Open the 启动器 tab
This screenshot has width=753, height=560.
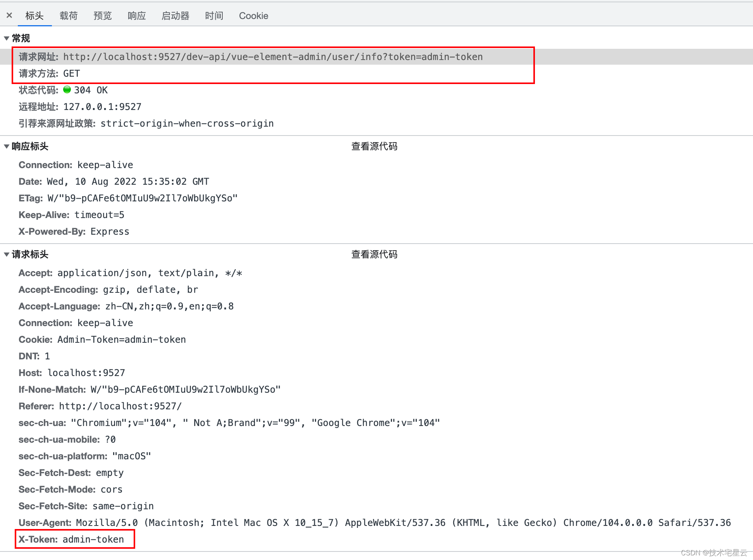click(175, 15)
